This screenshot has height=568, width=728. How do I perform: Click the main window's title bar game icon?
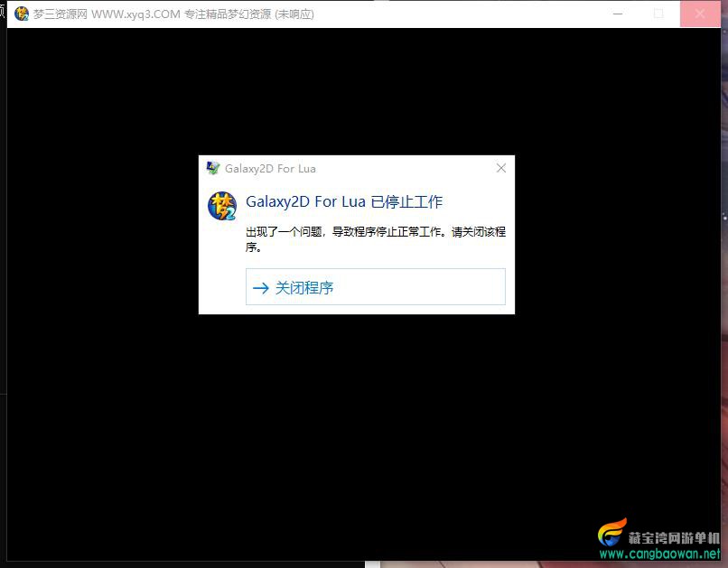[22, 14]
